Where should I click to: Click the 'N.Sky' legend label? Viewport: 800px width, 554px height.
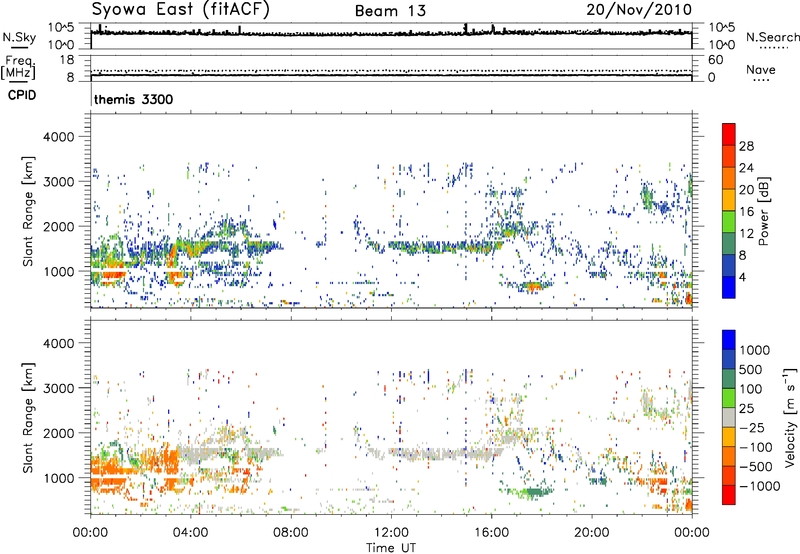[19, 37]
